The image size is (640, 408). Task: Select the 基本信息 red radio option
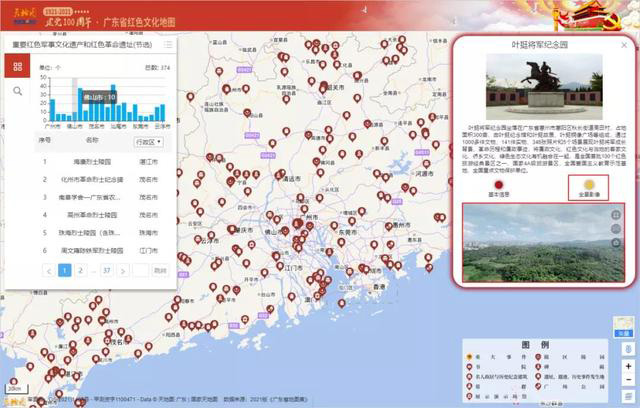pyautogui.click(x=489, y=183)
